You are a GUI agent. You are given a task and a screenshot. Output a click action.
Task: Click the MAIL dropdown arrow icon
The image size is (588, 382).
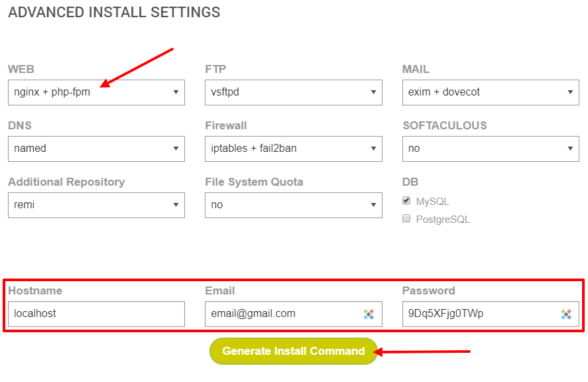[x=570, y=92]
